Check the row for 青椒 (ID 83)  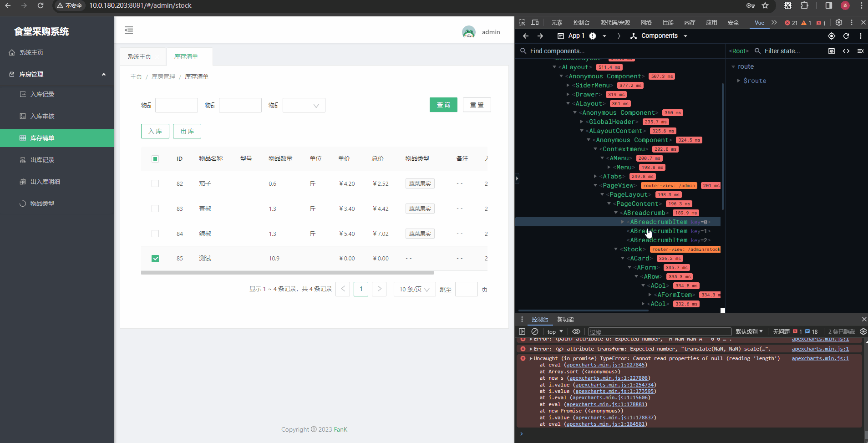[x=155, y=209]
